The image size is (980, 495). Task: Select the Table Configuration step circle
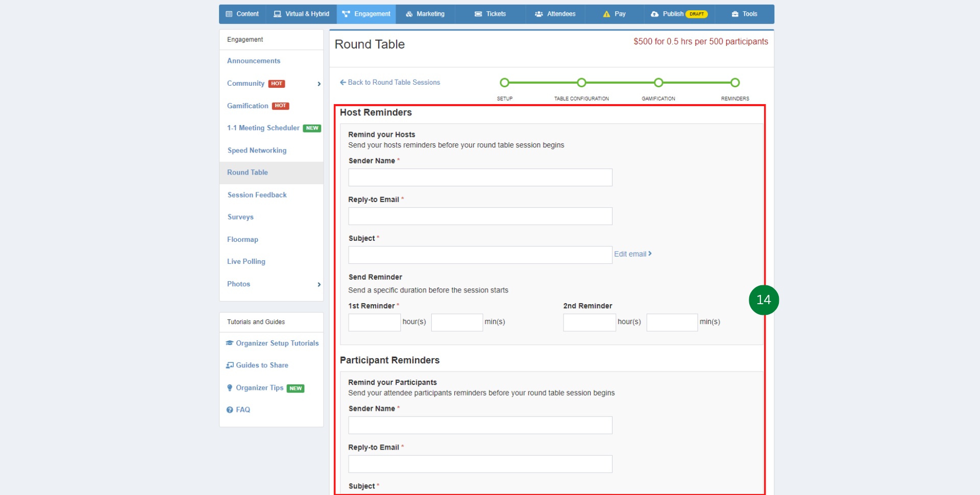(x=581, y=83)
